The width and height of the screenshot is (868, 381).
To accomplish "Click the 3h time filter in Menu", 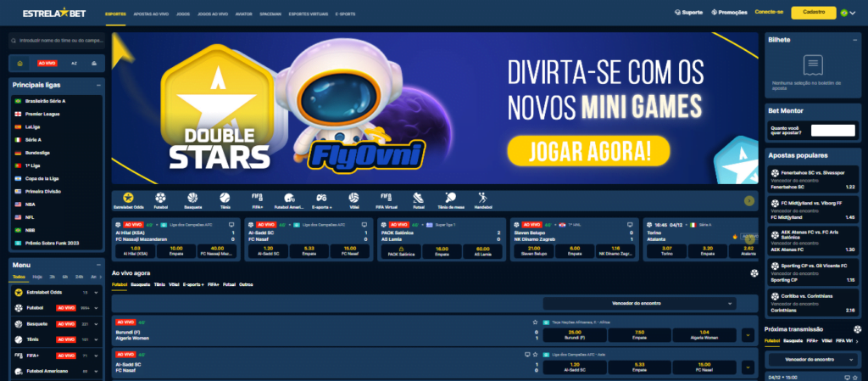I will tap(52, 277).
